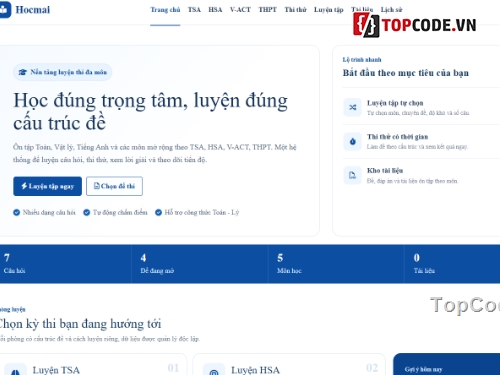Click the Chọn đề thi button
This screenshot has height=375, width=500.
[x=114, y=186]
